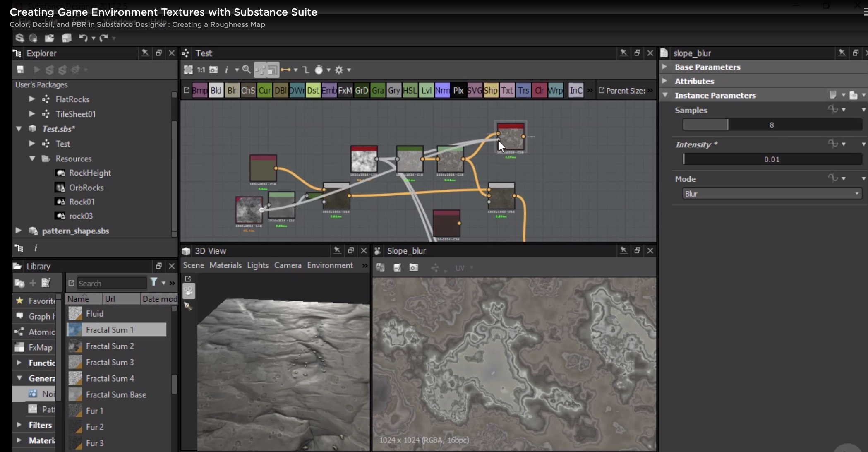This screenshot has height=452, width=868.
Task: Add a Normal (Nrm) node from toolbar
Action: (442, 90)
